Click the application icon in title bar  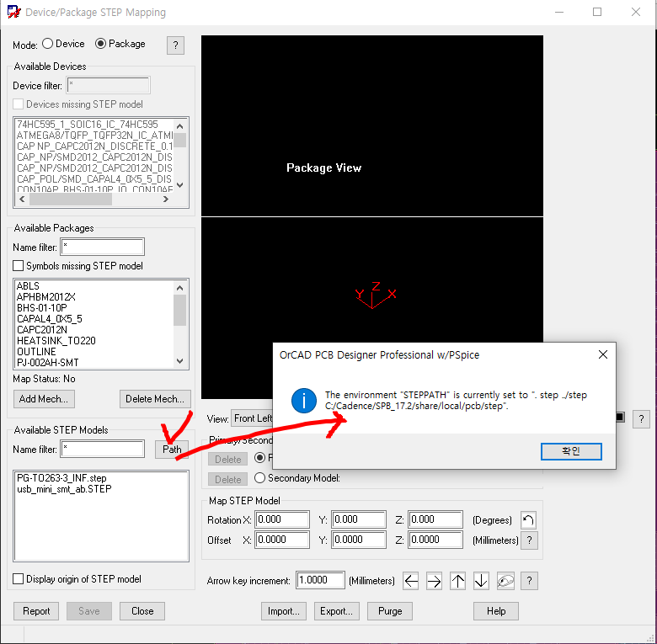(13, 12)
